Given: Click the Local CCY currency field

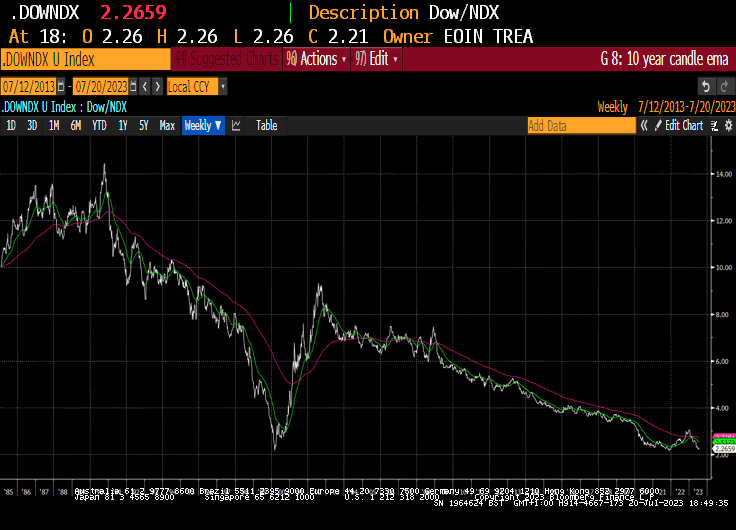Looking at the screenshot, I should pos(192,86).
